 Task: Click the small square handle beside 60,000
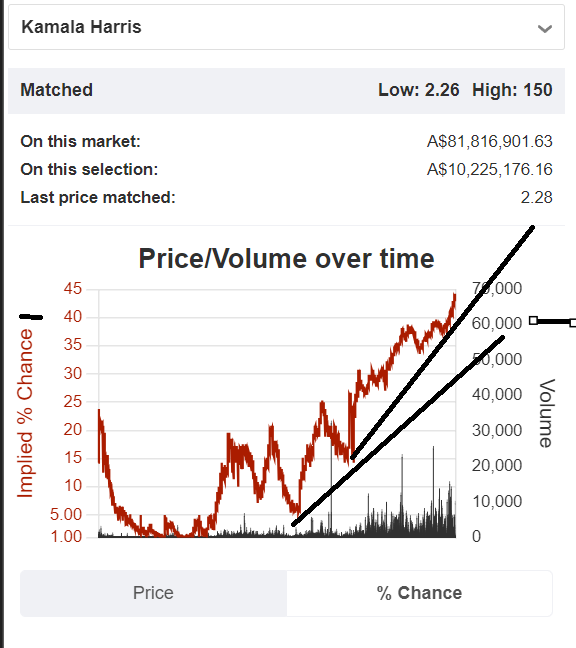[x=533, y=320]
